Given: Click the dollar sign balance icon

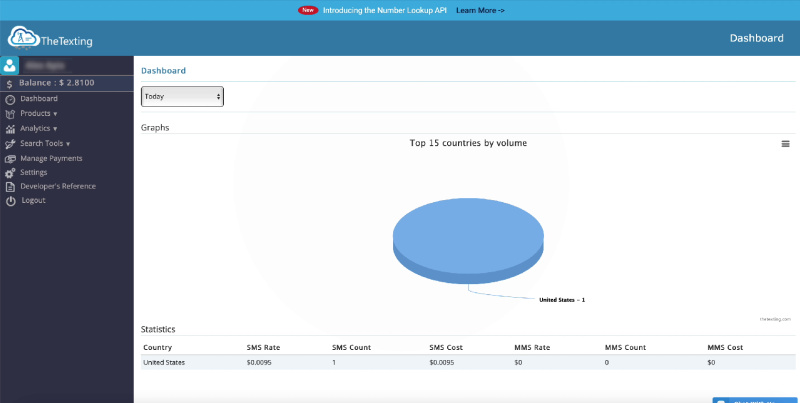Looking at the screenshot, I should [10, 83].
